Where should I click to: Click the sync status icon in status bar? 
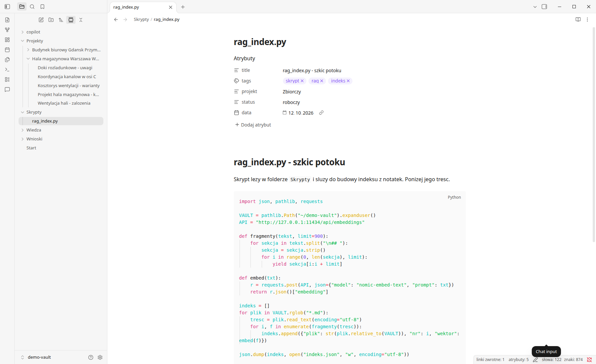coord(589,360)
